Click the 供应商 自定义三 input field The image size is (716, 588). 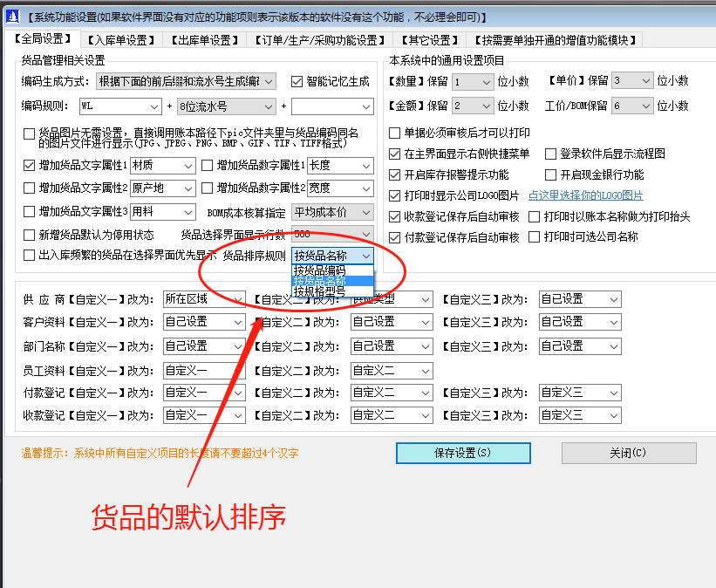(x=577, y=298)
